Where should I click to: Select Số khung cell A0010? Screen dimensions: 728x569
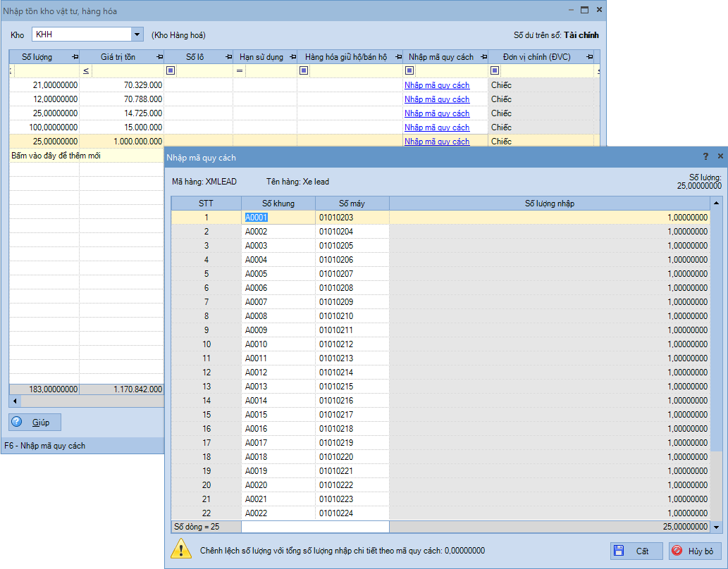(x=257, y=344)
